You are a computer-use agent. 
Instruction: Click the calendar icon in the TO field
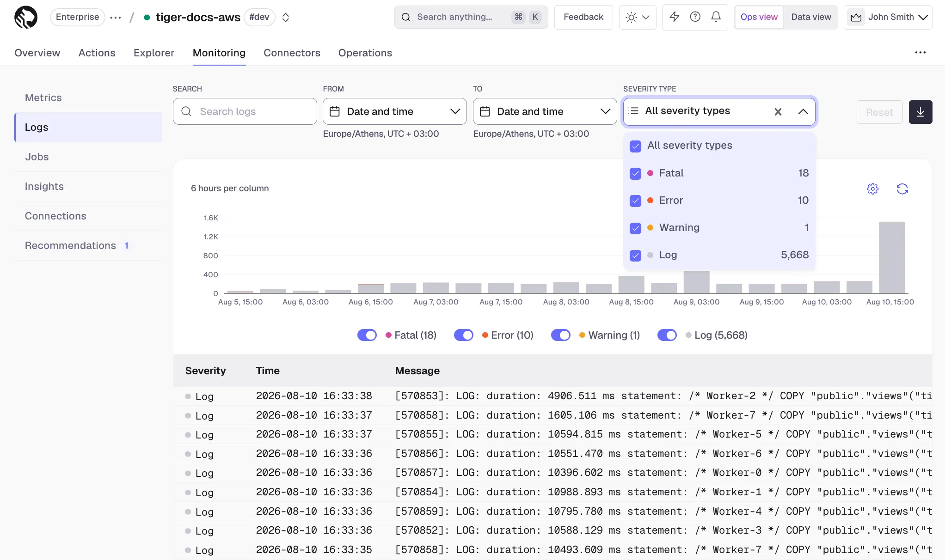click(485, 111)
